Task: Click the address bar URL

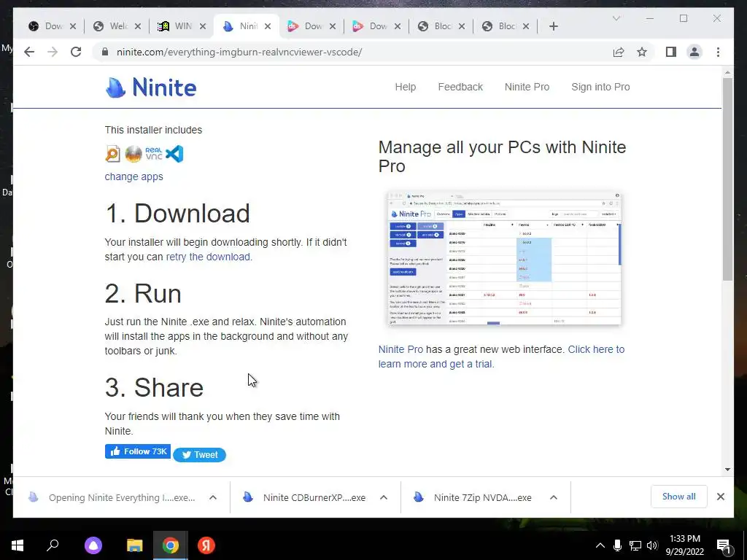Action: (239, 52)
